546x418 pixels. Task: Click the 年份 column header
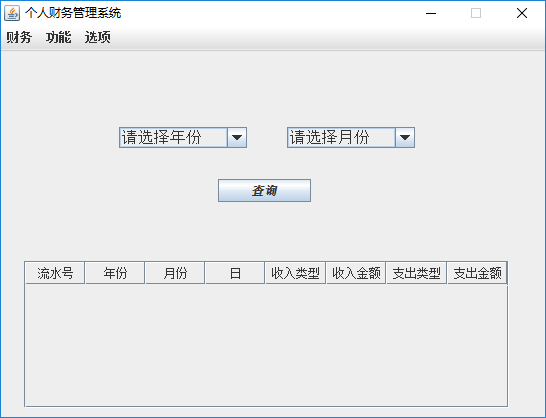tap(115, 273)
